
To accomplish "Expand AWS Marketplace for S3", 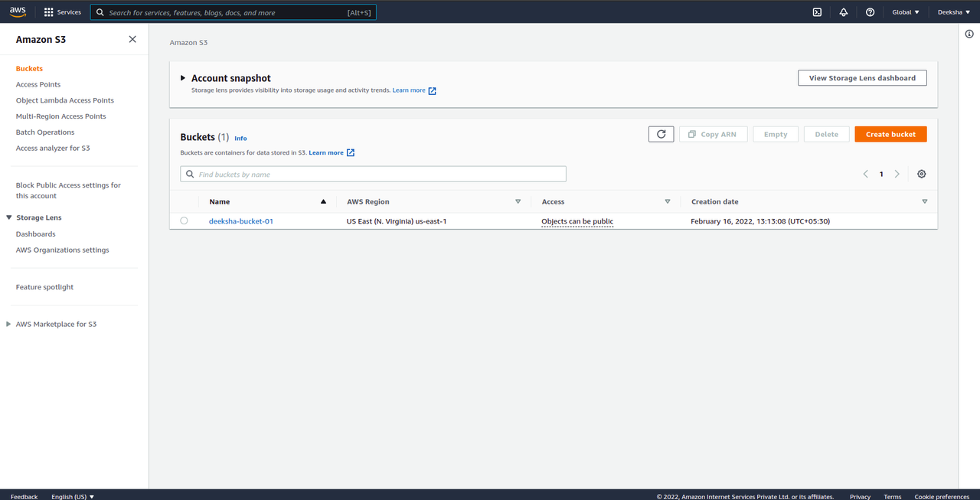I will click(x=9, y=324).
